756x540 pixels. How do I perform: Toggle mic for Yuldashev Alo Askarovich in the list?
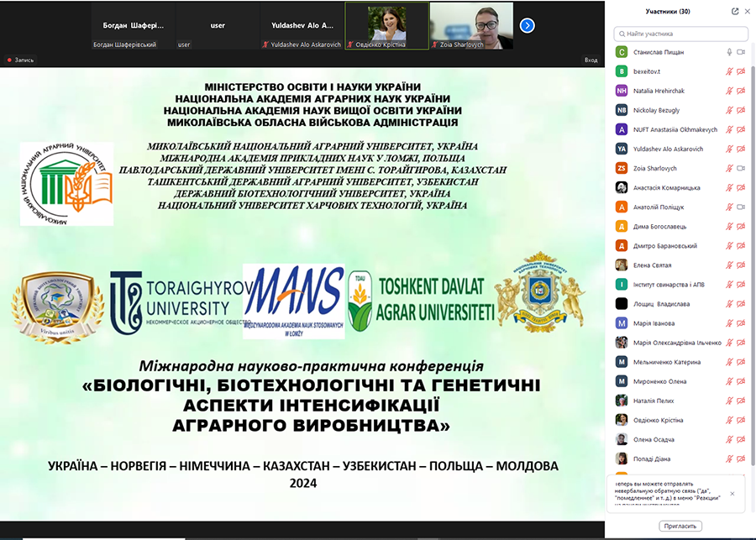[729, 149]
